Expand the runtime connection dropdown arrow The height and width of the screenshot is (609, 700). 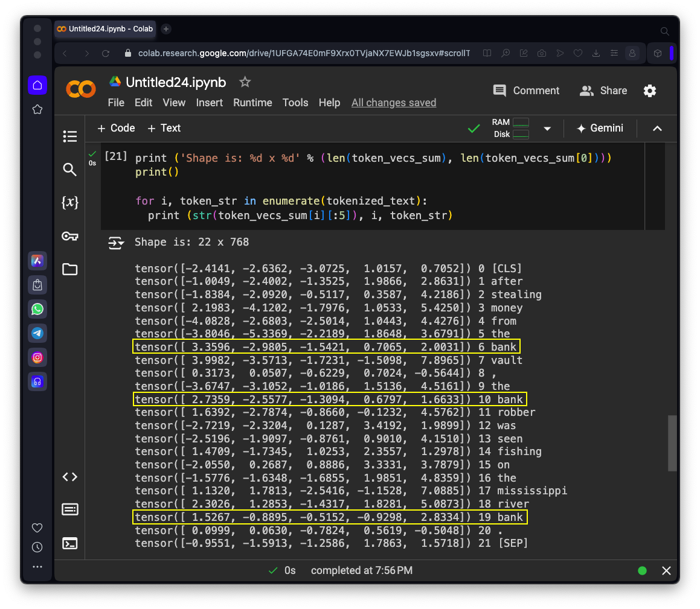[547, 129]
